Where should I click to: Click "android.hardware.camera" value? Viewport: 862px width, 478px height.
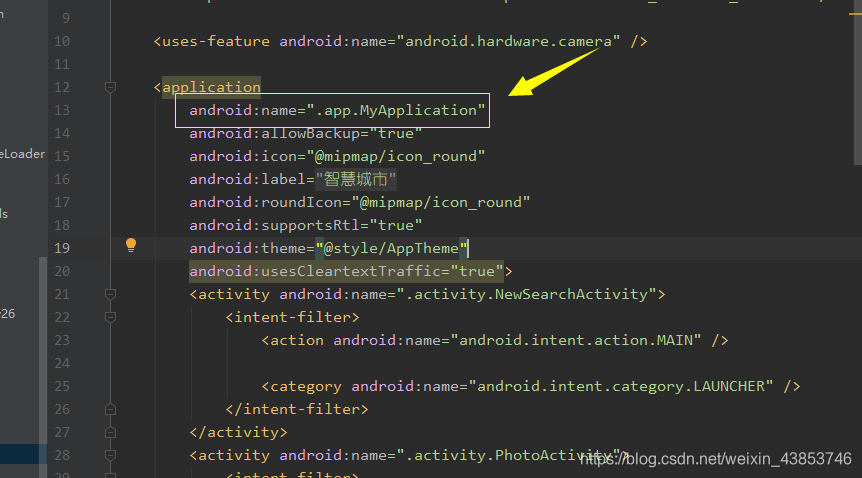[508, 41]
